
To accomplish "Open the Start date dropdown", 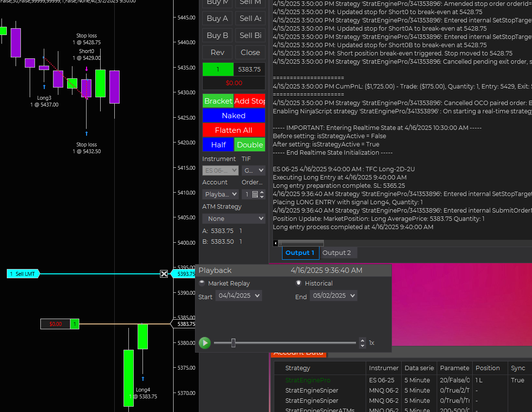I will (238, 296).
